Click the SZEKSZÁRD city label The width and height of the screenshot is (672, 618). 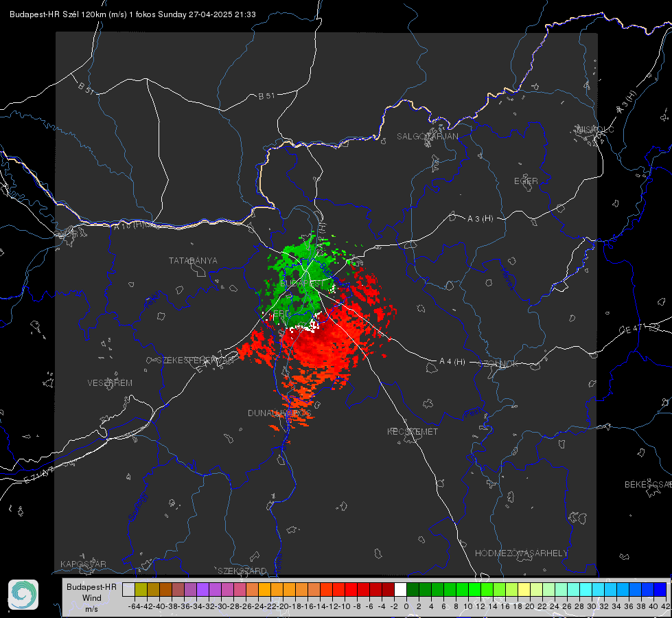[x=242, y=571]
